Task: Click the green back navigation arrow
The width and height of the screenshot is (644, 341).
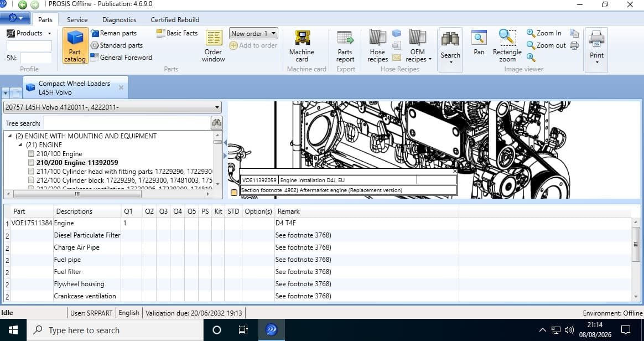Action: coord(23,4)
